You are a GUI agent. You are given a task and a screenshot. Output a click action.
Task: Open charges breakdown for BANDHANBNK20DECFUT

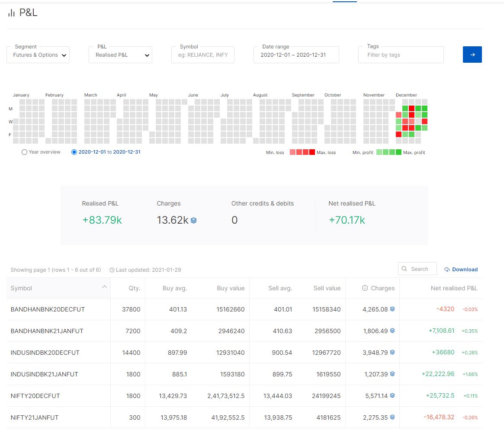pos(392,309)
